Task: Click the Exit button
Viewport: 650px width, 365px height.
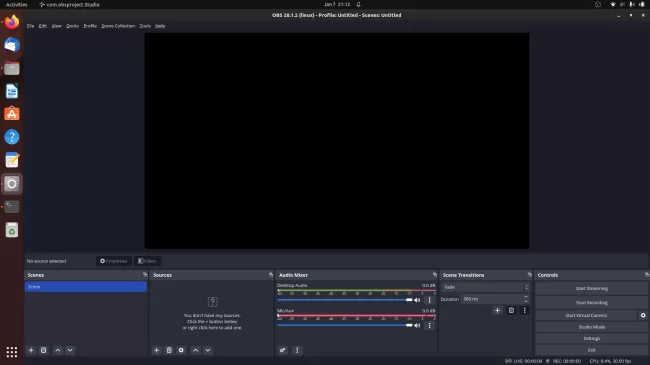Action: 592,350
